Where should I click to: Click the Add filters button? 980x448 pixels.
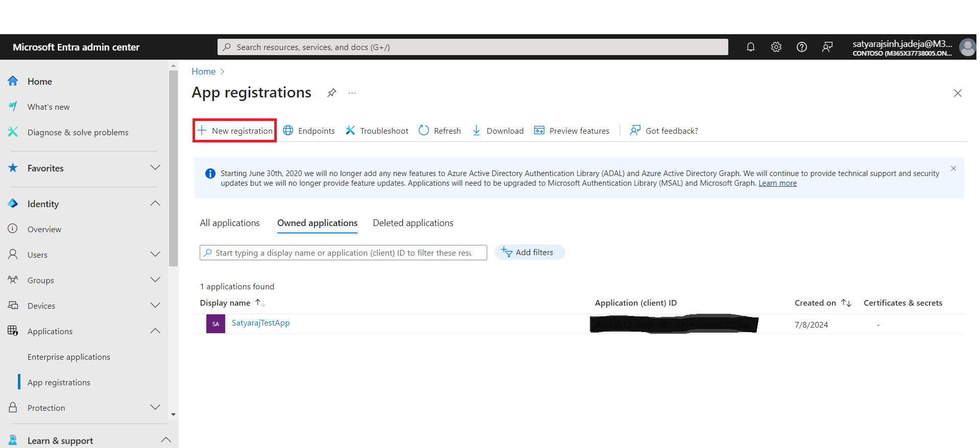click(530, 252)
